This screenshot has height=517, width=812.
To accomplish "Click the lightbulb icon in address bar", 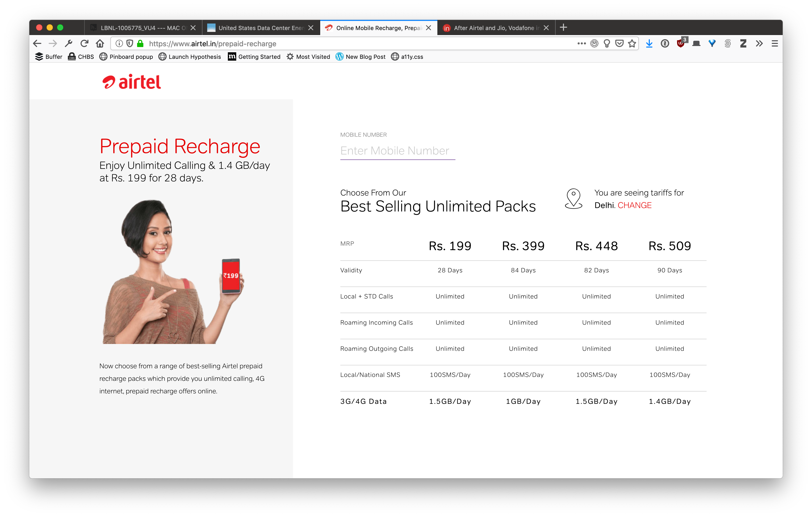I will [607, 43].
